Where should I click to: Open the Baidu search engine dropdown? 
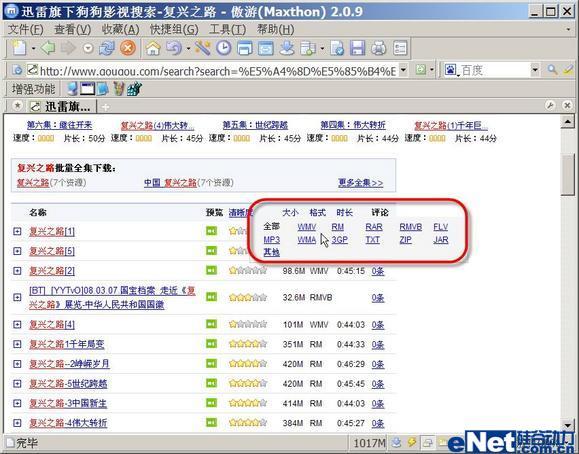click(x=535, y=69)
